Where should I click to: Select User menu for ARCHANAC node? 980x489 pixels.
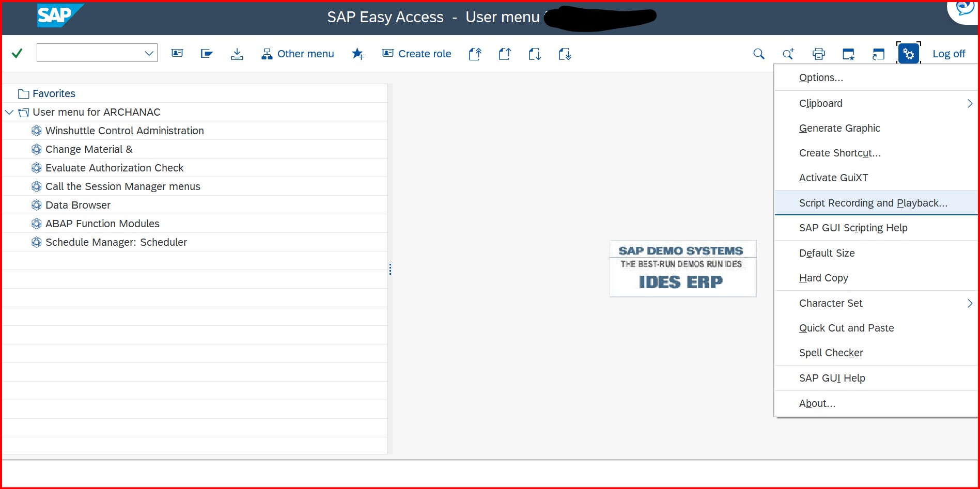point(97,112)
